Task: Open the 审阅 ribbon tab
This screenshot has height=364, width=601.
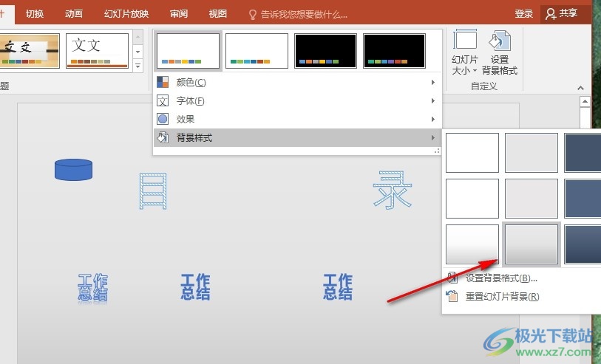Action: [179, 14]
